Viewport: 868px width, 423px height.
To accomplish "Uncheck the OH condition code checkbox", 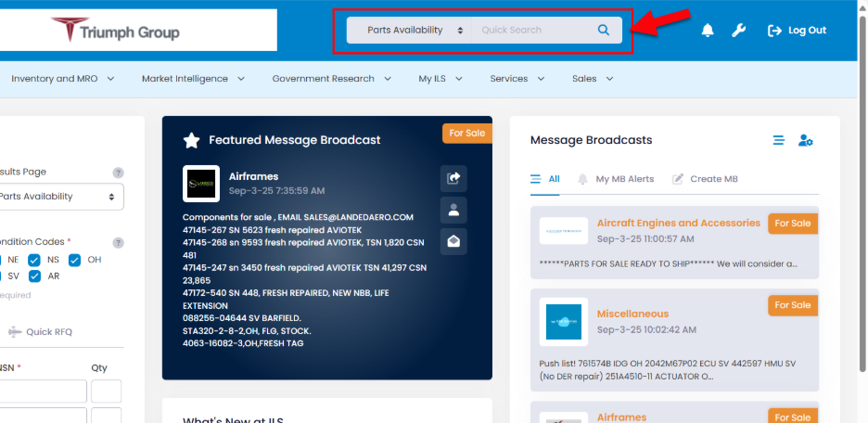I will (75, 260).
